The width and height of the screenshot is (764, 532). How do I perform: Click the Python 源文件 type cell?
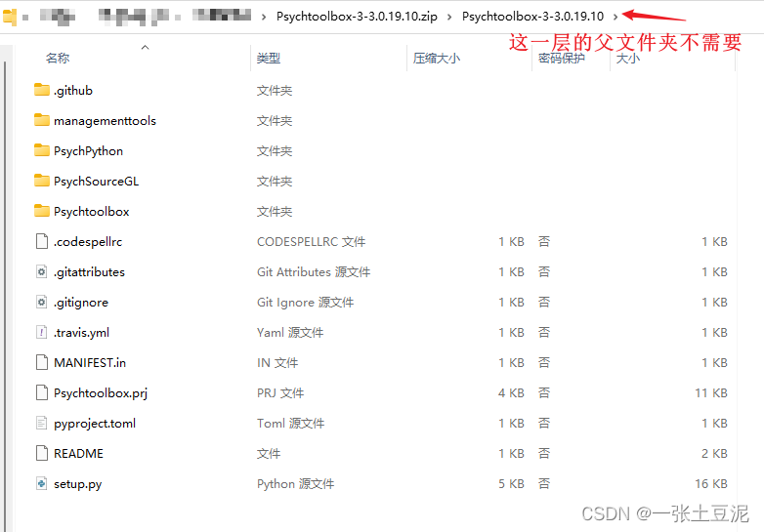(295, 484)
